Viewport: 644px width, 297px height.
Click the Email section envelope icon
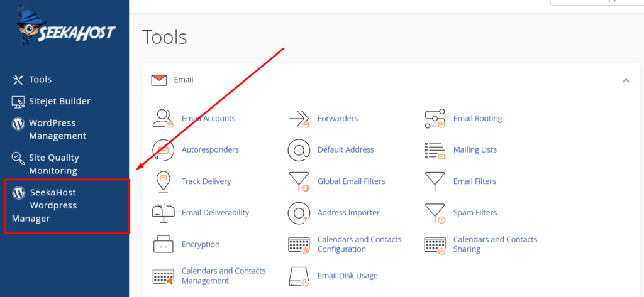(159, 80)
